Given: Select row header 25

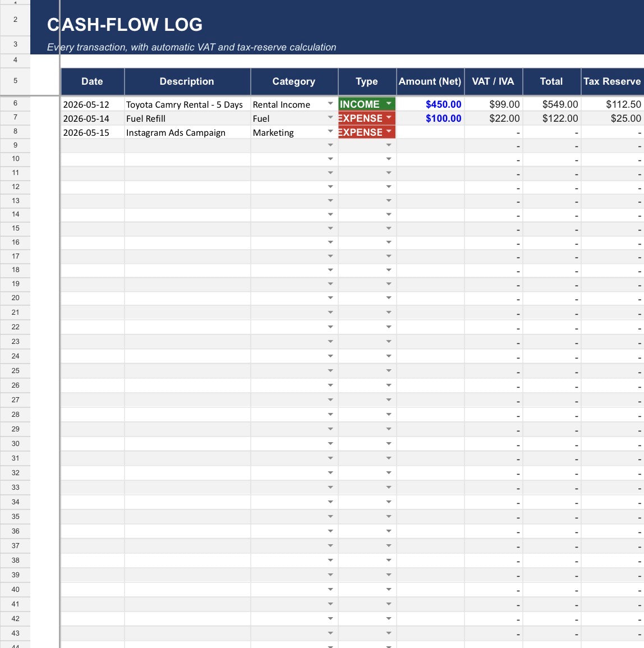Looking at the screenshot, I should (x=15, y=371).
